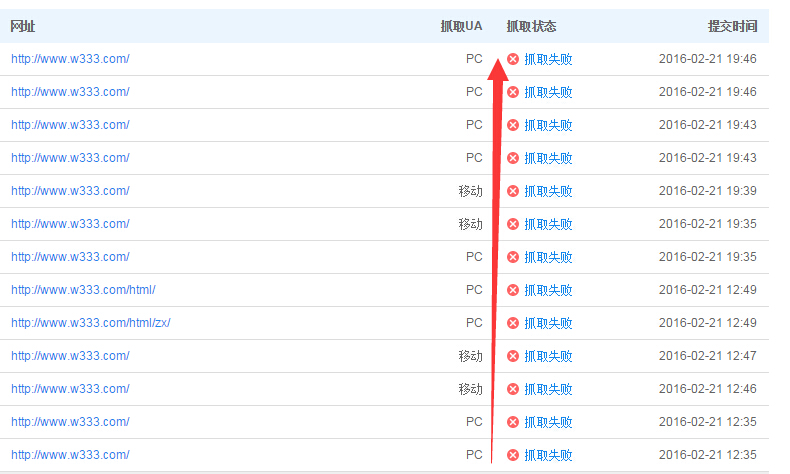Click the 抓取失败 status link in the 19:39 row
790x474 pixels.
(x=548, y=191)
